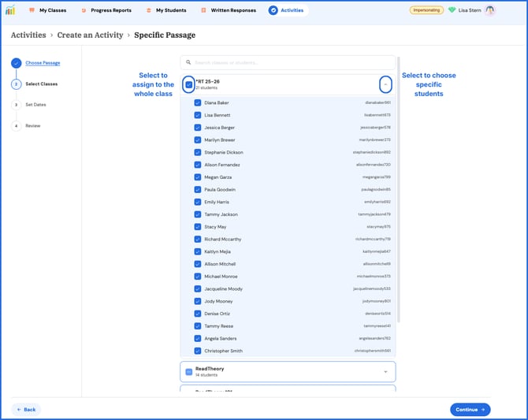Click the Lisa Stern user name

click(x=470, y=10)
